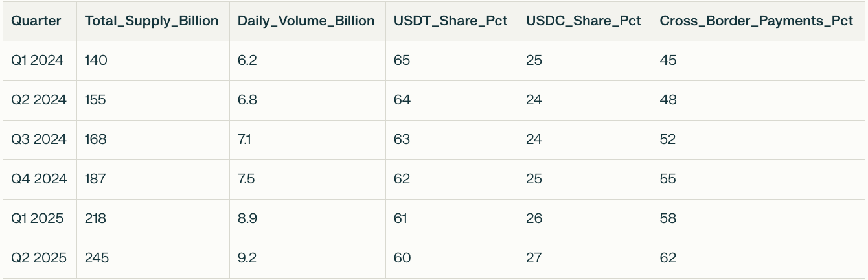
Task: Click the Q2 2024 quarter cell
Action: pos(39,100)
